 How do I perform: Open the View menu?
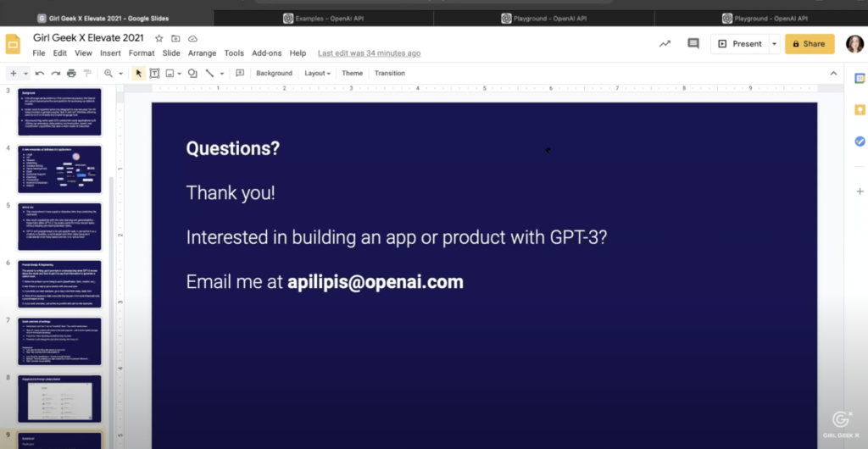(84, 53)
